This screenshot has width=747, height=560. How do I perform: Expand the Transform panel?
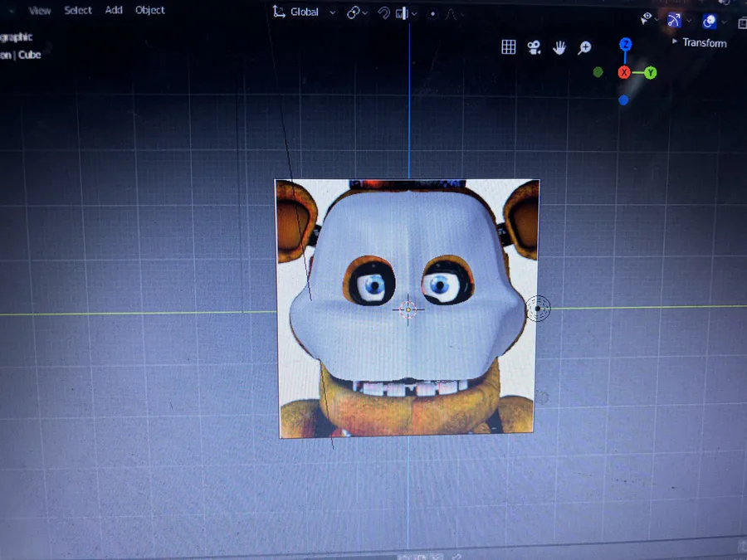[x=700, y=43]
